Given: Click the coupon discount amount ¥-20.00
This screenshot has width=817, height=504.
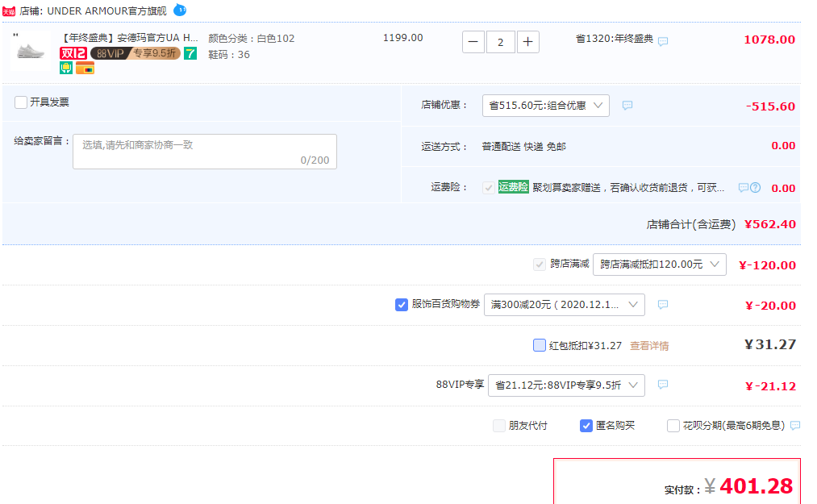Looking at the screenshot, I should [771, 306].
